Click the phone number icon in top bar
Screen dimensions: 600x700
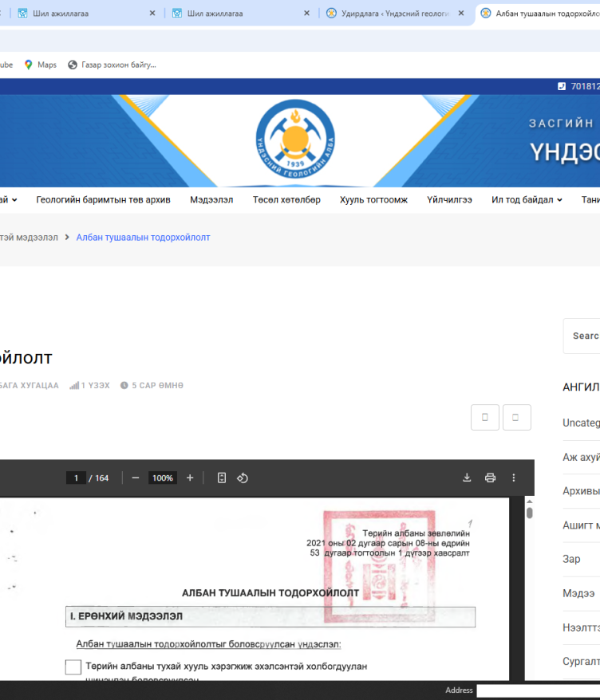562,86
